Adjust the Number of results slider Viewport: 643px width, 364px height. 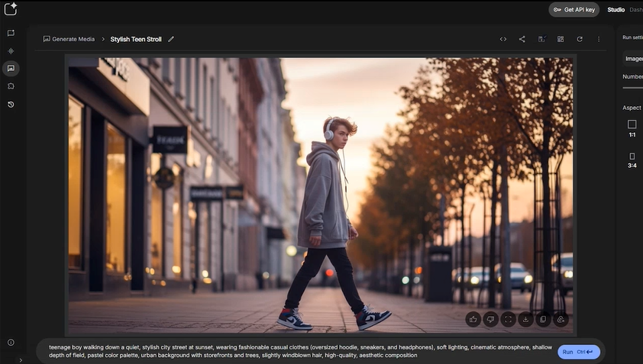point(633,88)
